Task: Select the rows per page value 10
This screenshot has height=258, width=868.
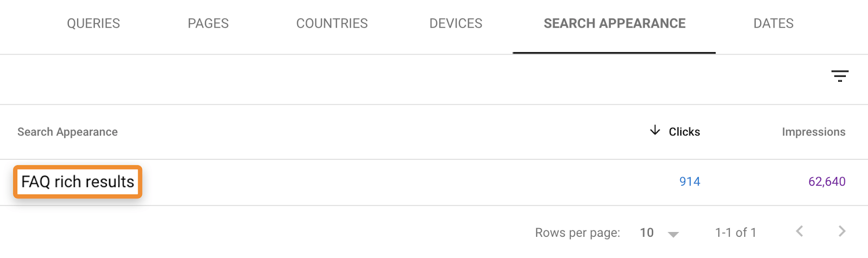Action: point(647,233)
